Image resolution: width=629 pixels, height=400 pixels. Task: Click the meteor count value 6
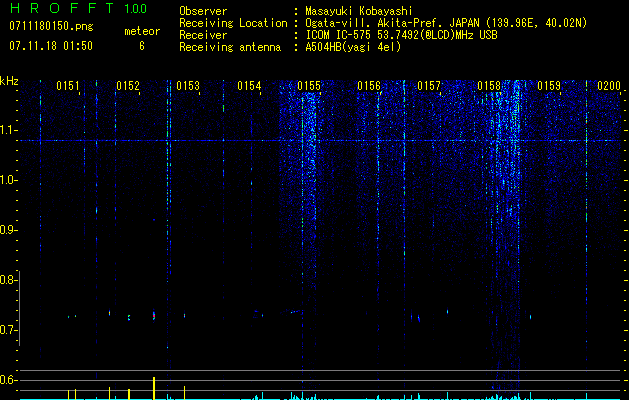coord(142,46)
